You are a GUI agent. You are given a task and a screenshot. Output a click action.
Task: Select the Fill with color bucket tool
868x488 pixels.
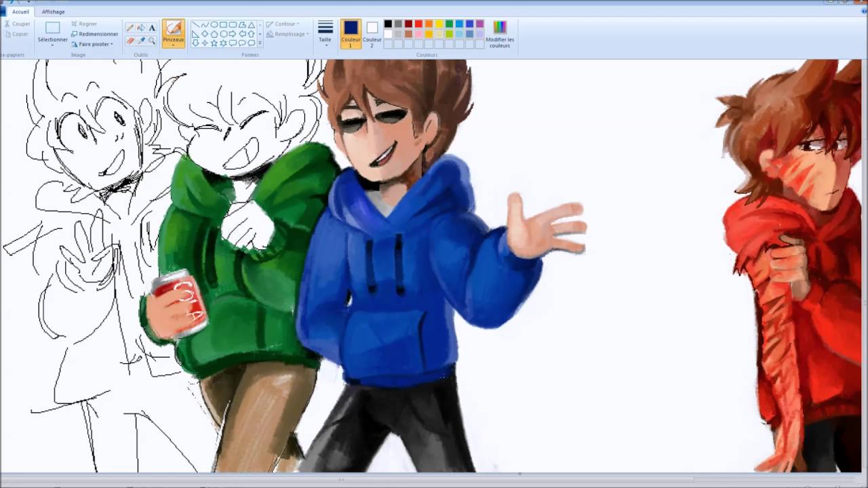[x=141, y=28]
